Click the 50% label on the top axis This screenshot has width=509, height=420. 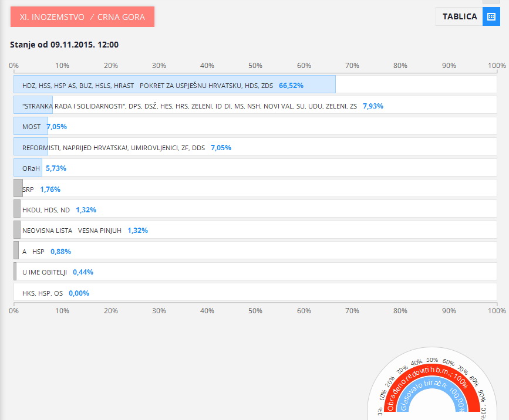pyautogui.click(x=255, y=65)
